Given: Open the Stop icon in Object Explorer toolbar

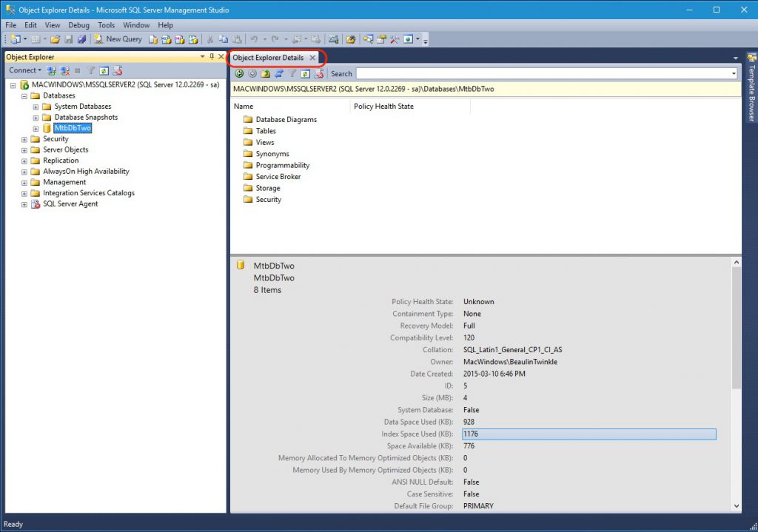Looking at the screenshot, I should point(78,70).
